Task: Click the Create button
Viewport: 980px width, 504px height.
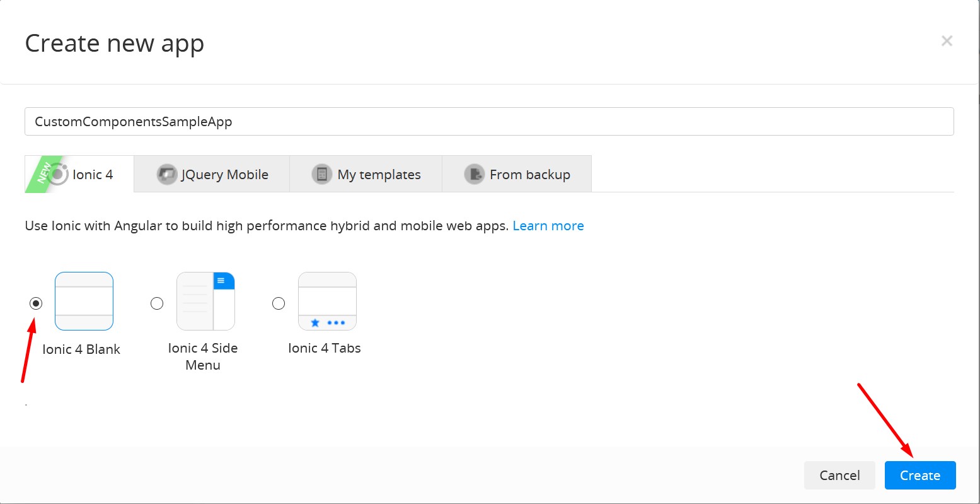Action: tap(920, 475)
